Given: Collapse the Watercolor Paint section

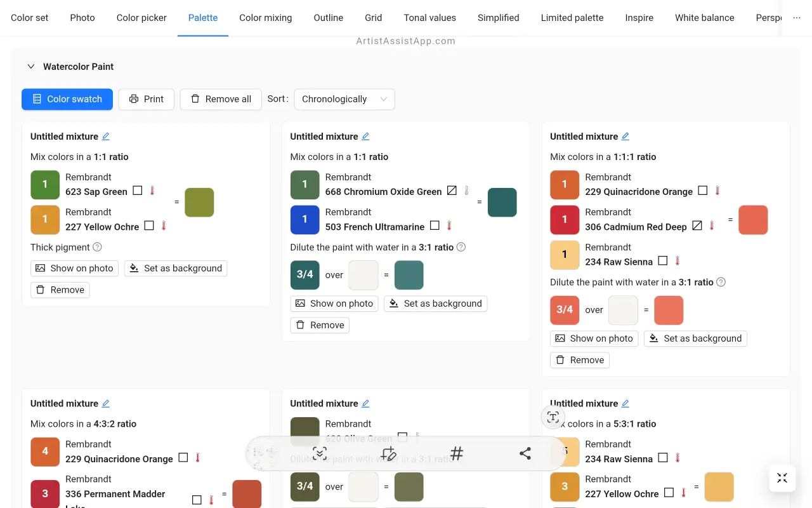Looking at the screenshot, I should (30, 67).
